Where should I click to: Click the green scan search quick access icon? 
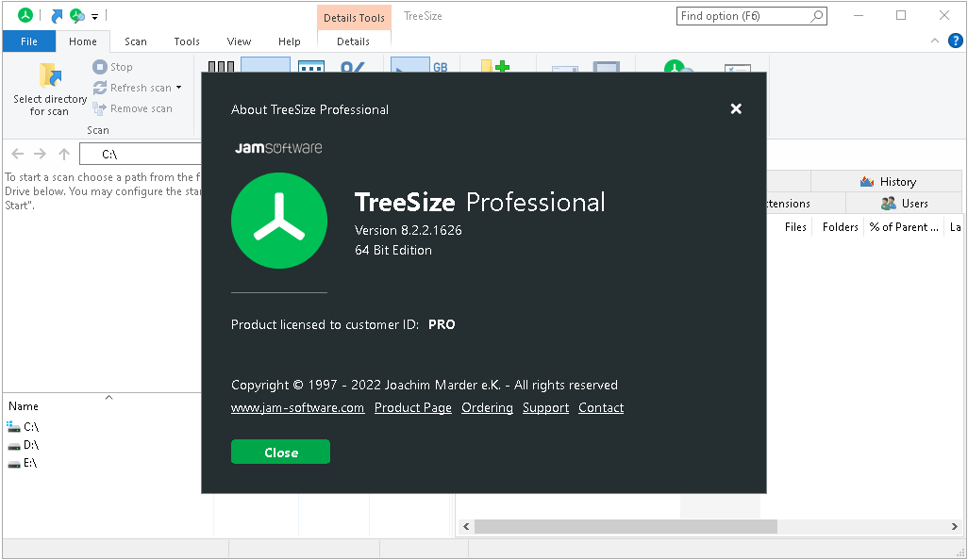tap(77, 16)
